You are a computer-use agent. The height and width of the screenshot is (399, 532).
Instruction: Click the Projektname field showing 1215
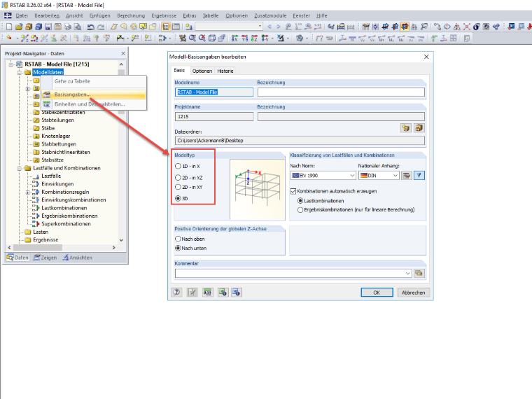click(214, 116)
